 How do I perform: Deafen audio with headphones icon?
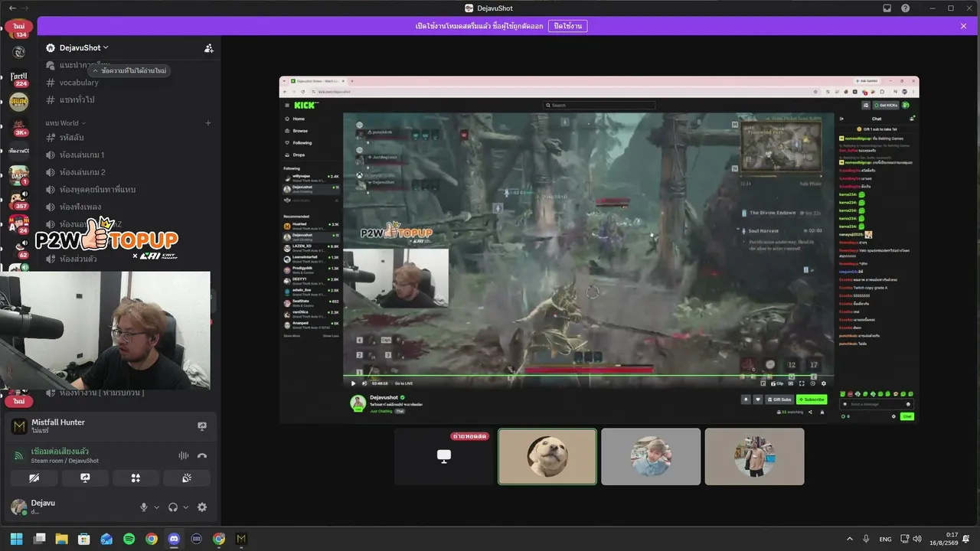tap(173, 507)
